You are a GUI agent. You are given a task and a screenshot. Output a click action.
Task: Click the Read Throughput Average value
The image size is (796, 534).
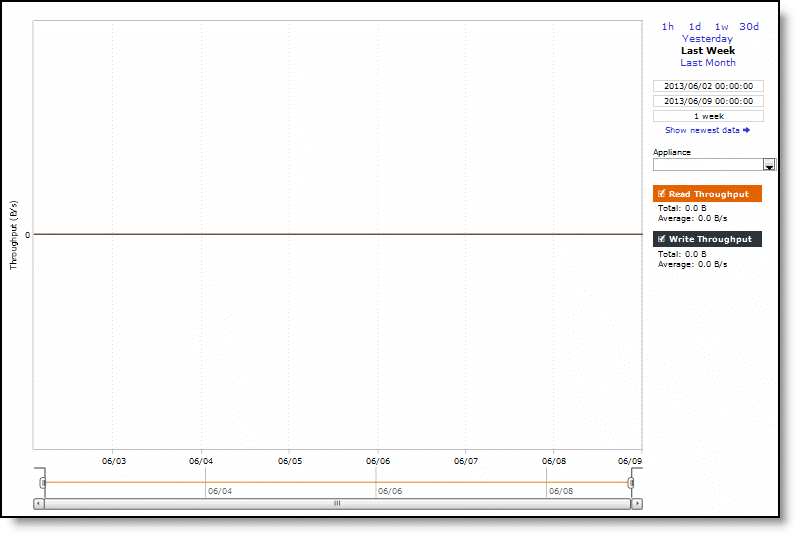pos(712,219)
